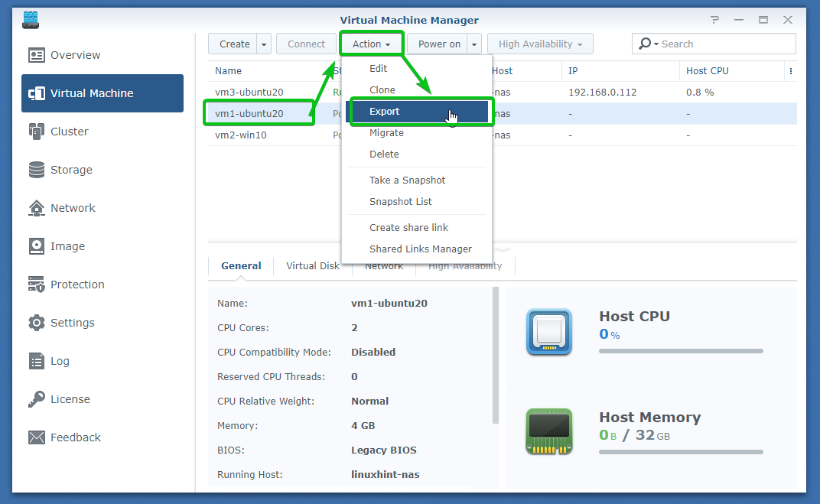Click the 0.8 % Host CPU value

coord(700,93)
